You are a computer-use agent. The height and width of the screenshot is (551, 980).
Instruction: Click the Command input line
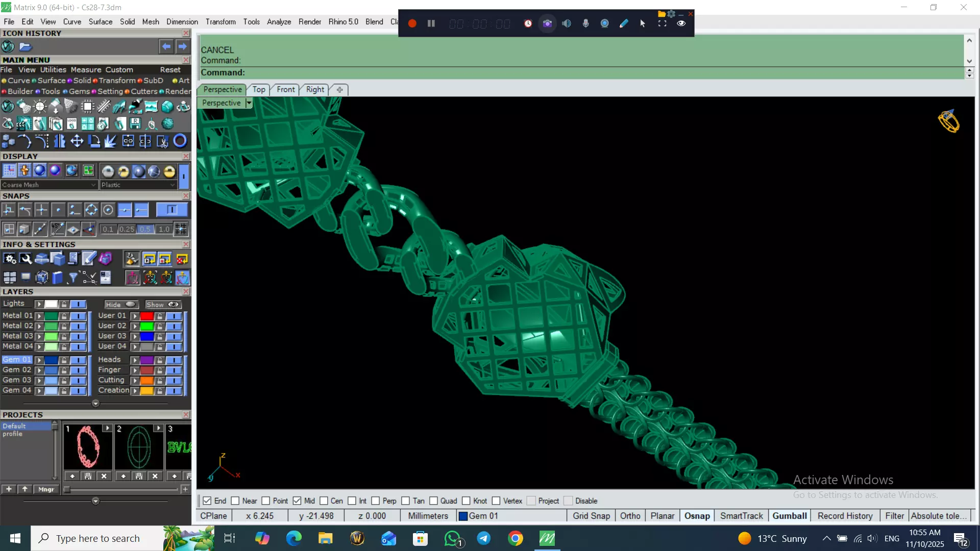tap(581, 72)
